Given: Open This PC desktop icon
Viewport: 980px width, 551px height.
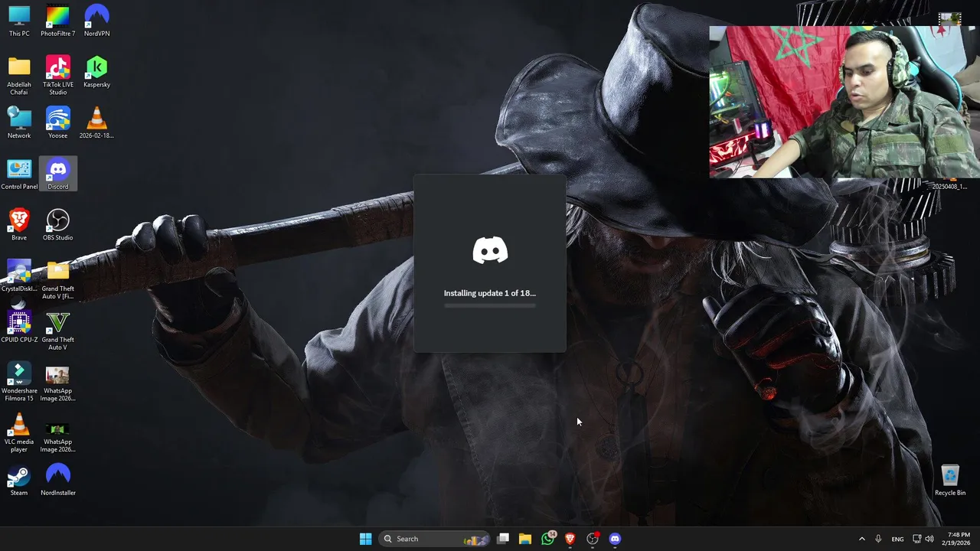Looking at the screenshot, I should [x=19, y=21].
